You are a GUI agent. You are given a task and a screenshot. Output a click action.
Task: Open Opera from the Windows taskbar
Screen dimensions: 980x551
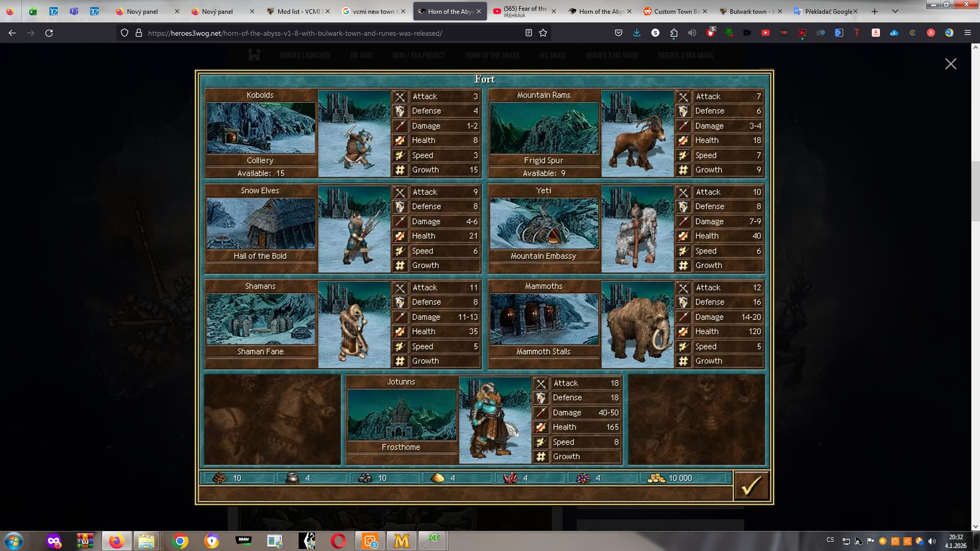tap(338, 541)
